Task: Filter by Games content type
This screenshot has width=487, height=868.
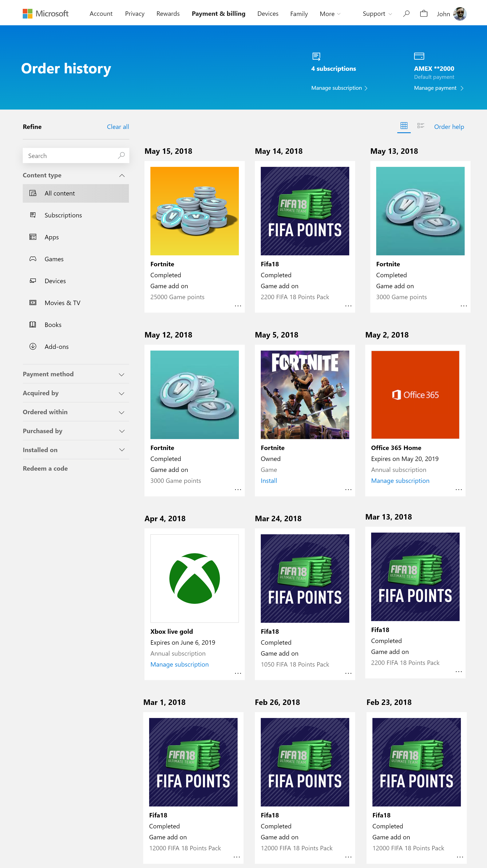Action: 54,259
